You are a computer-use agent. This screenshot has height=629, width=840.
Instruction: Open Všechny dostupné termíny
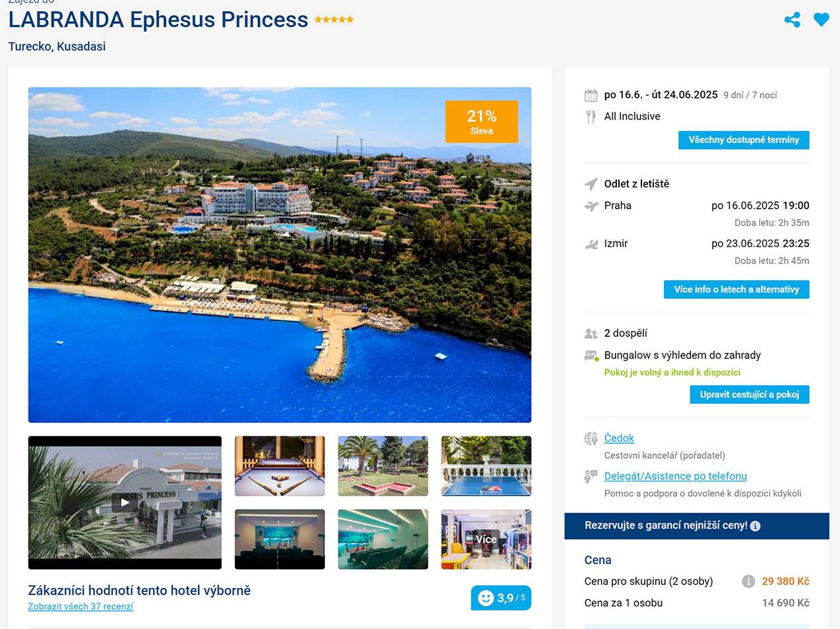tap(743, 140)
